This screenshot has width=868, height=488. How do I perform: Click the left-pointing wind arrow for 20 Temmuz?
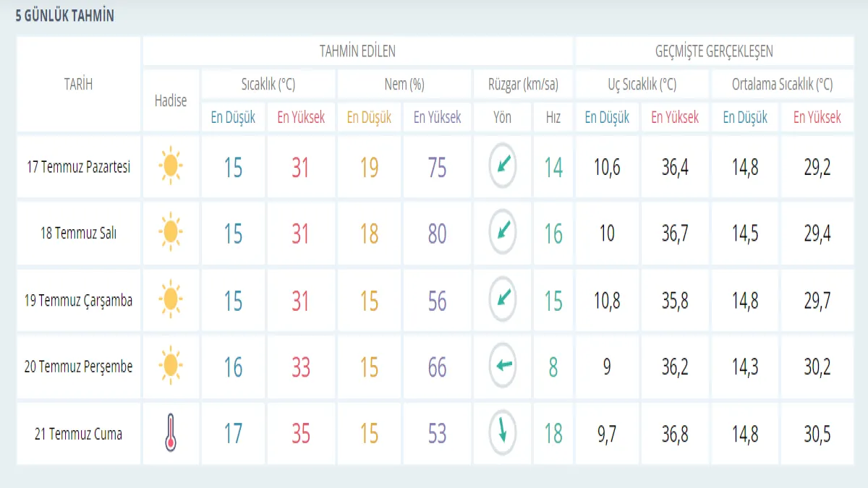click(x=502, y=366)
